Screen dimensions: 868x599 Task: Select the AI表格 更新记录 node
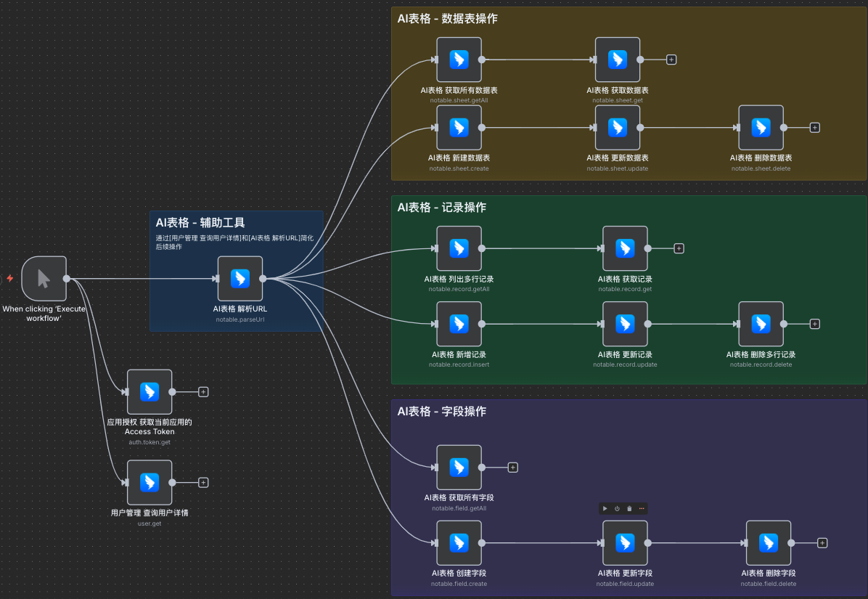coord(625,324)
